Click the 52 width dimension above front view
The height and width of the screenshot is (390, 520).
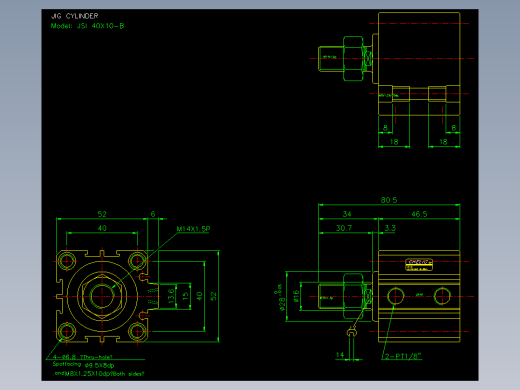[102, 214]
